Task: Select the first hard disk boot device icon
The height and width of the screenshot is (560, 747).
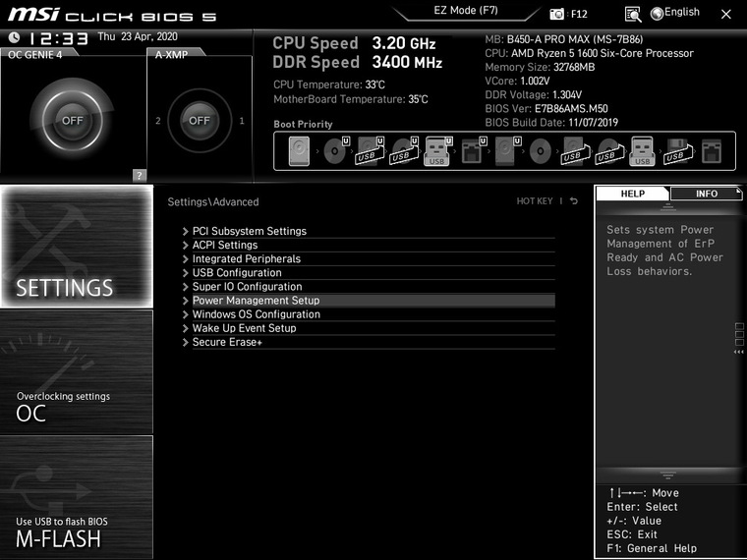Action: tap(299, 151)
